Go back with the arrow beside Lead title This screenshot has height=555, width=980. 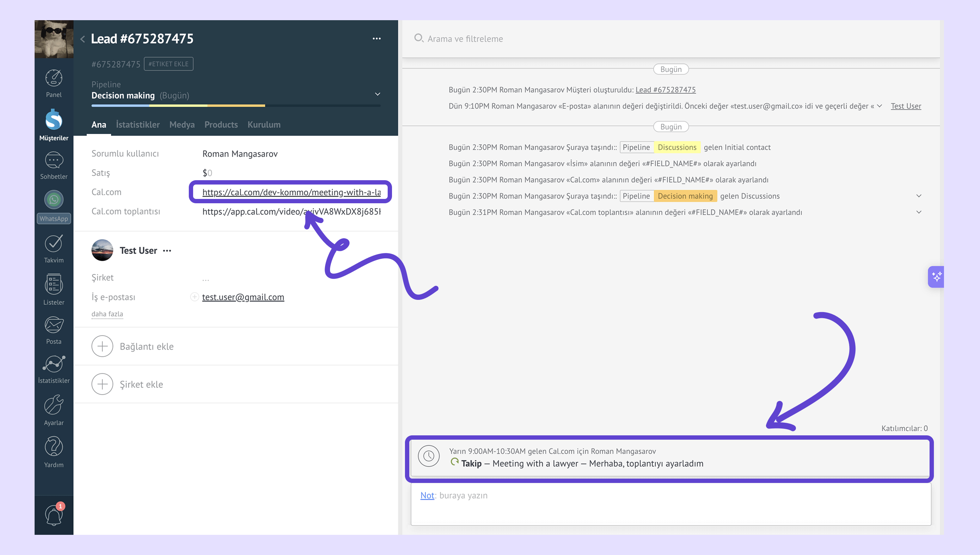click(x=83, y=39)
